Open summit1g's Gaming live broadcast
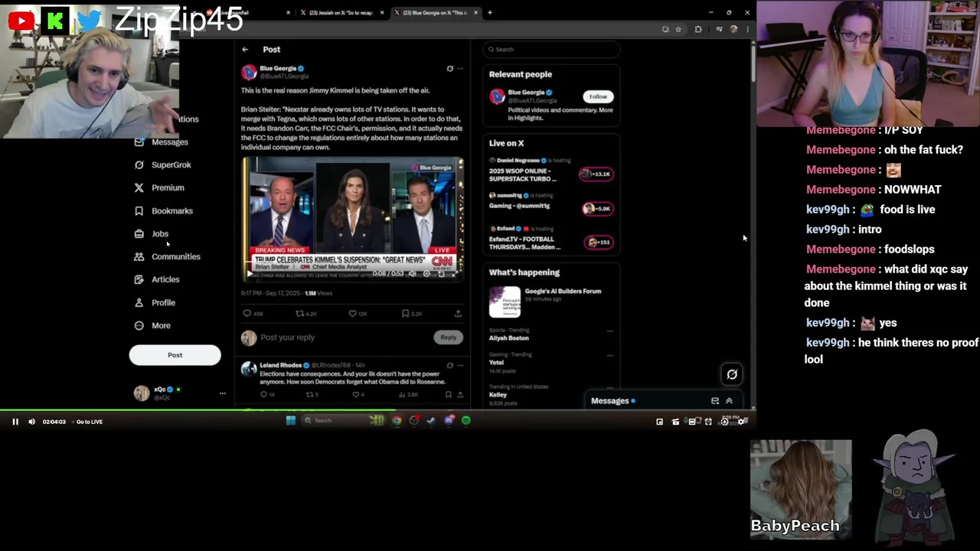This screenshot has width=980, height=551. pyautogui.click(x=551, y=204)
